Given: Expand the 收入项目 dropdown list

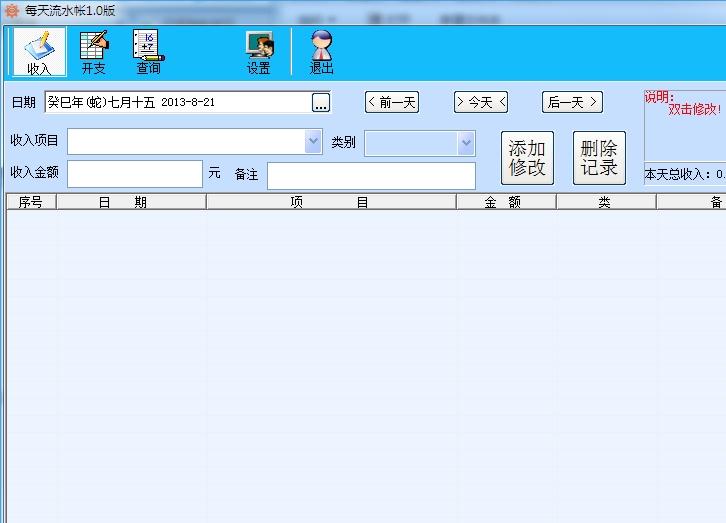Looking at the screenshot, I should [313, 143].
